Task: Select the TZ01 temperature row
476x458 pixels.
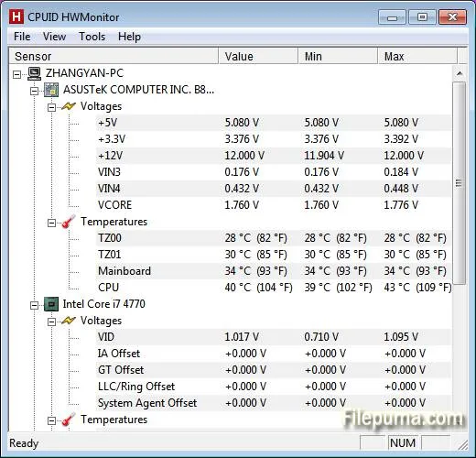Action: [274, 255]
